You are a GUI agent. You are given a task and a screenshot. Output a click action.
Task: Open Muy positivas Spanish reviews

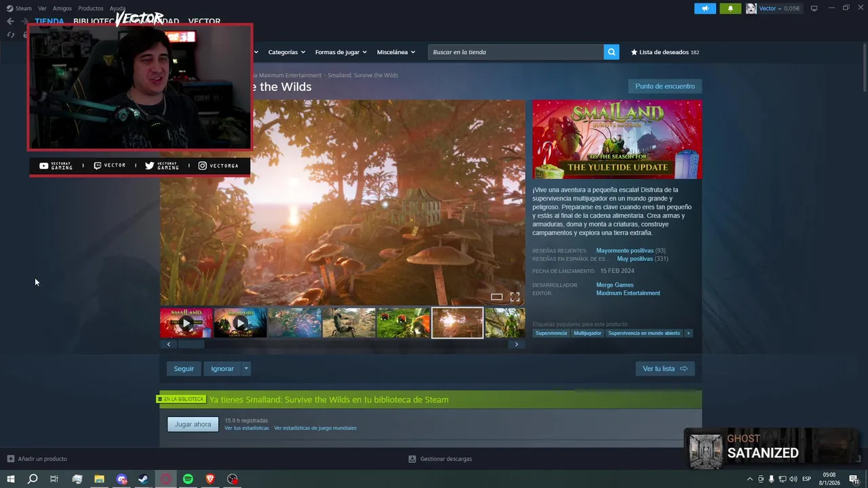coord(635,259)
